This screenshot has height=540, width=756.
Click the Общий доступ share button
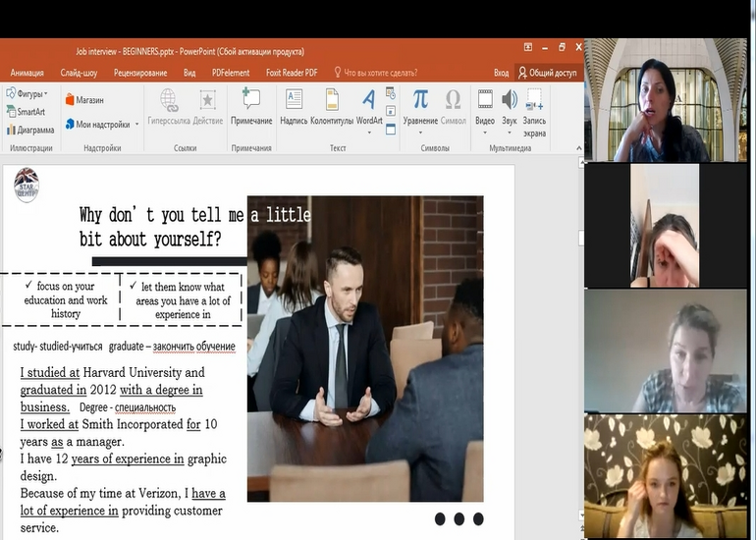tap(549, 73)
